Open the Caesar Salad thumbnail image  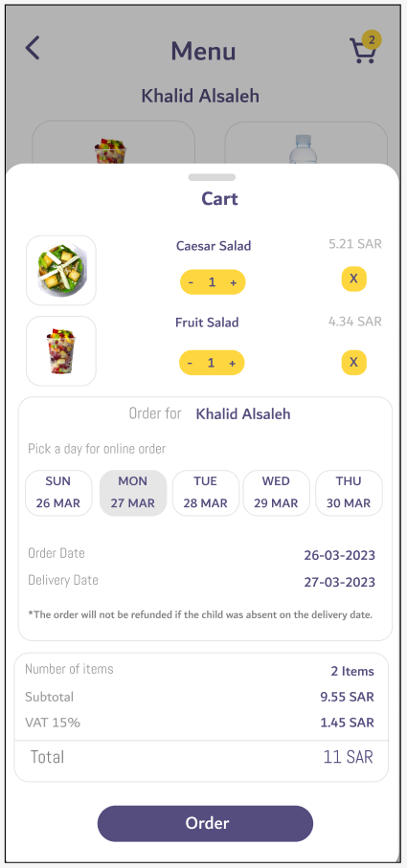tap(61, 270)
